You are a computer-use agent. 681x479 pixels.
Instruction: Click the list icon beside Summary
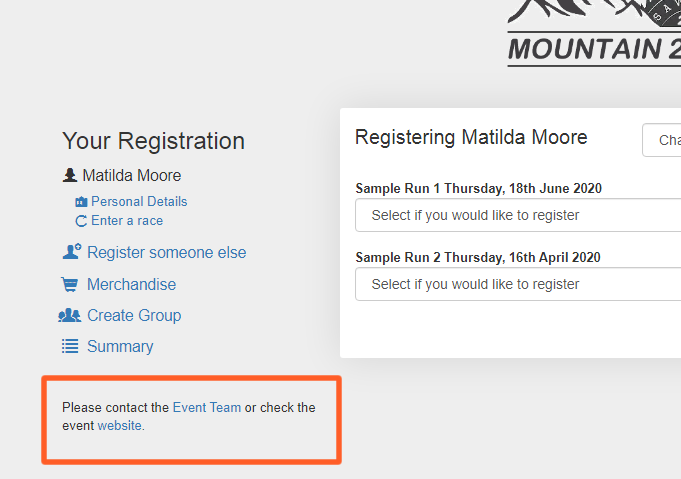[x=70, y=347]
